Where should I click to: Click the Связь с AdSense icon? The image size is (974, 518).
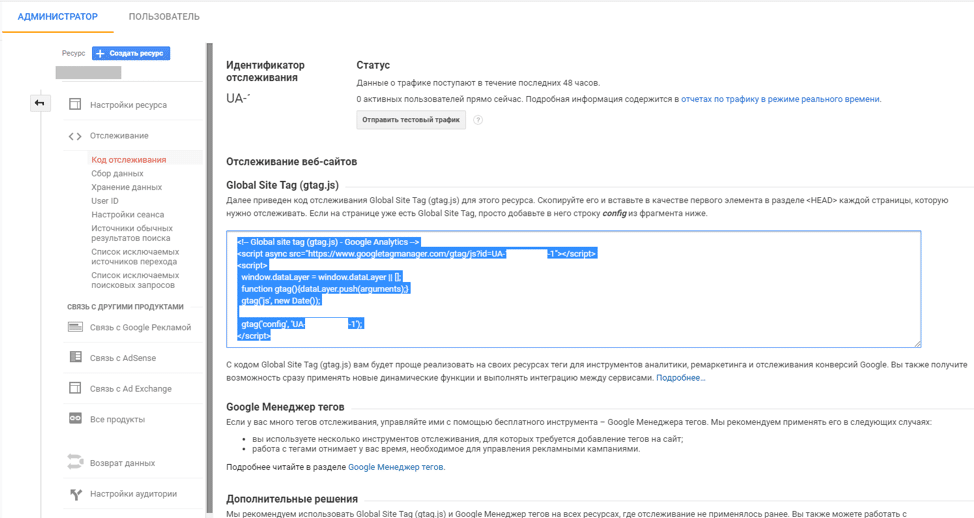[75, 357]
